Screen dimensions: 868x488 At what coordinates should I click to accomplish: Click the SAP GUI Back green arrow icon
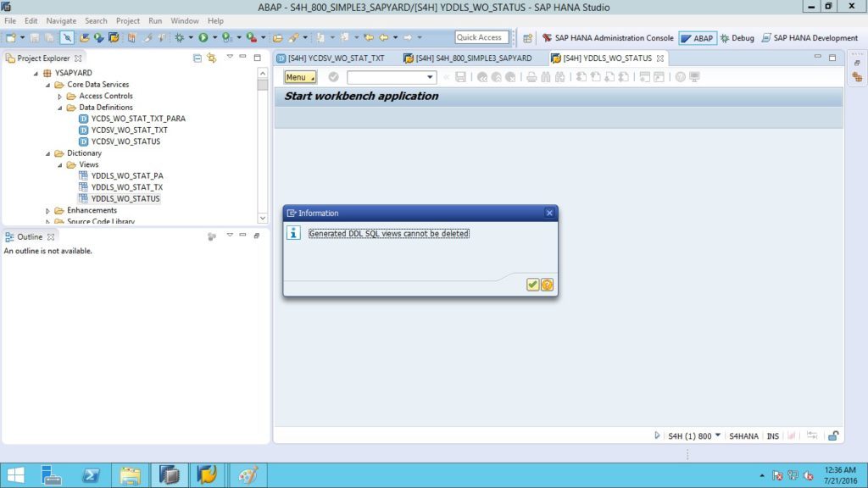(482, 77)
